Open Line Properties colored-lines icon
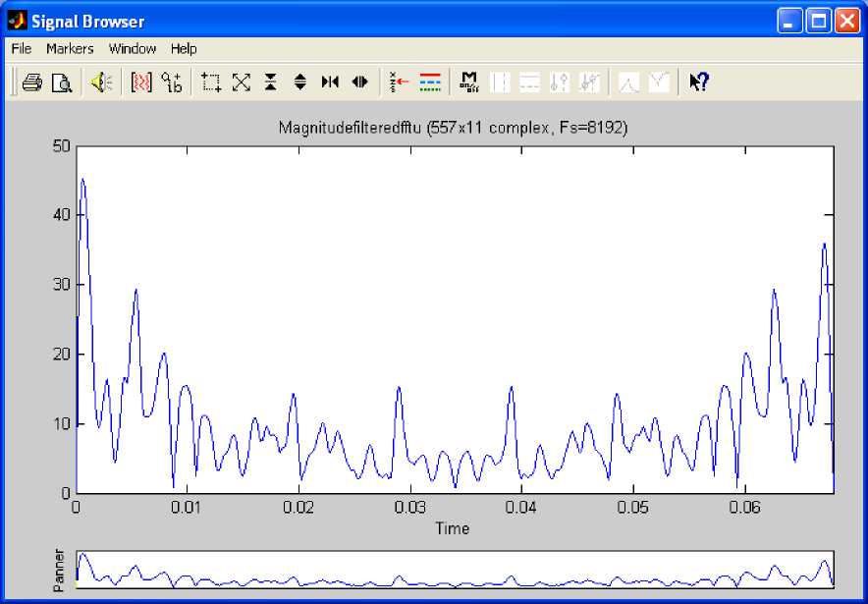This screenshot has width=868, height=604. [x=430, y=82]
